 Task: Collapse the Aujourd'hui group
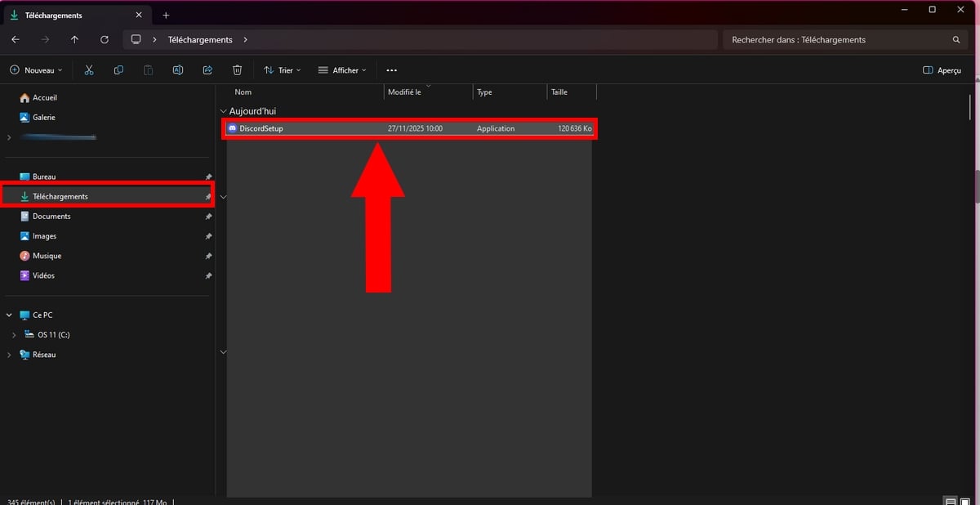pos(223,111)
